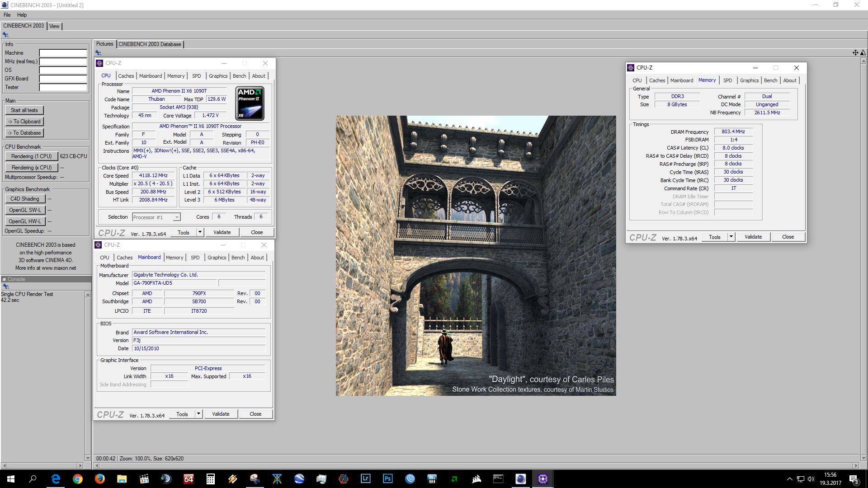Open Processor #1 selection dropdown
This screenshot has height=488, width=868.
click(156, 217)
